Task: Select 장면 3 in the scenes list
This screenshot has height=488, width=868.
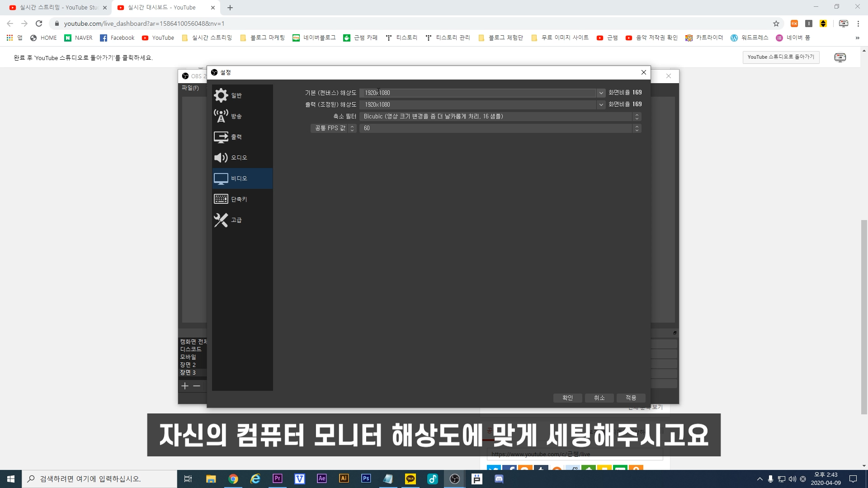Action: (x=188, y=373)
